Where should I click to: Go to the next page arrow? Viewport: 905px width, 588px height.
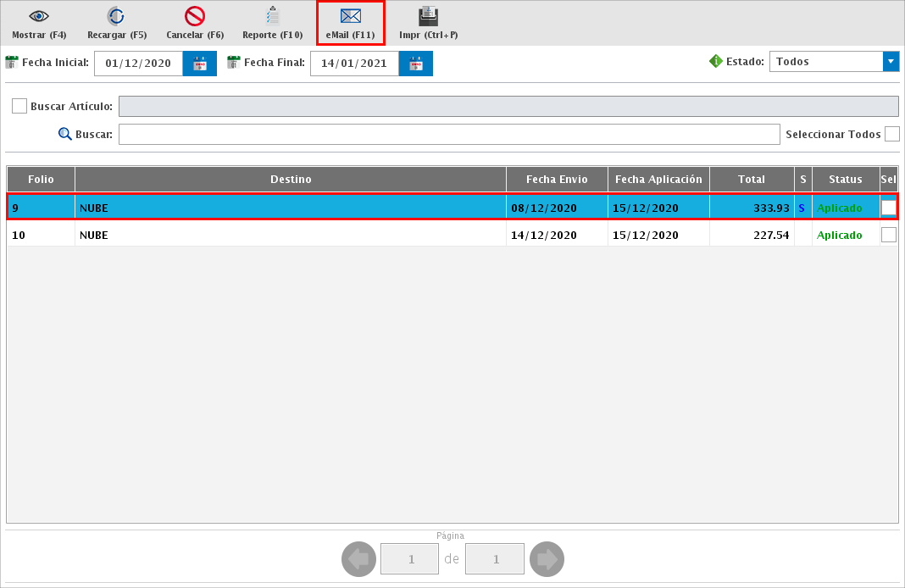(x=547, y=559)
